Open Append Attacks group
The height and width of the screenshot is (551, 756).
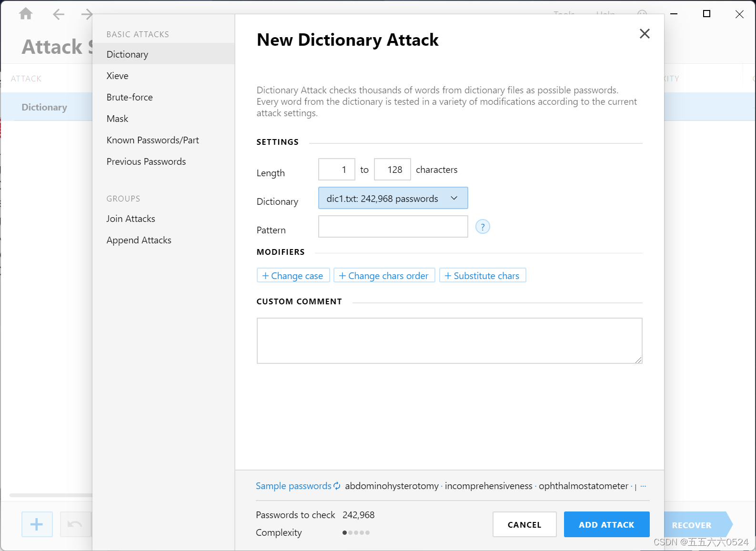coord(163,240)
